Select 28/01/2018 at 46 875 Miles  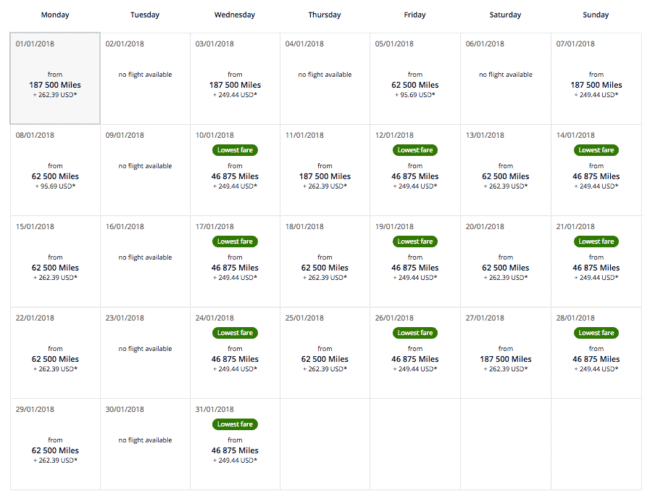coord(596,353)
